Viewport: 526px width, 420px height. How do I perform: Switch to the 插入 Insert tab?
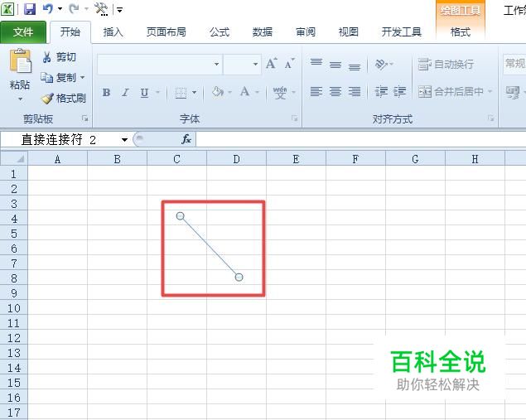(x=113, y=32)
